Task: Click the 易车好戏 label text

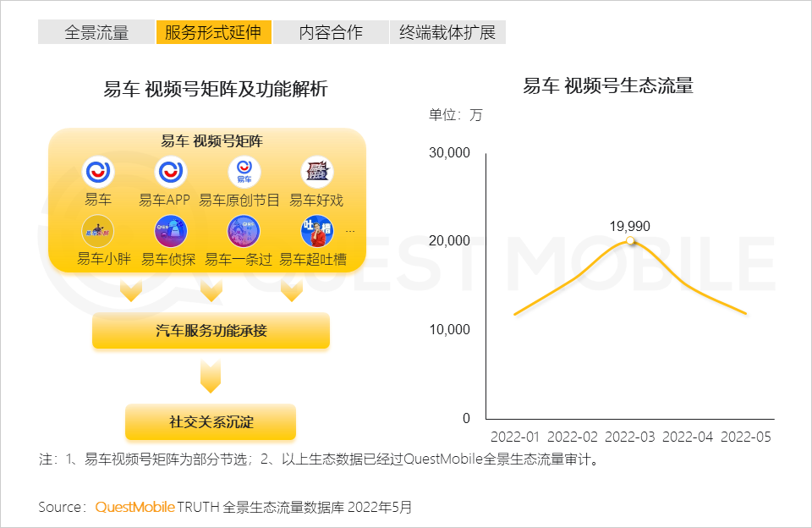Action: (316, 200)
